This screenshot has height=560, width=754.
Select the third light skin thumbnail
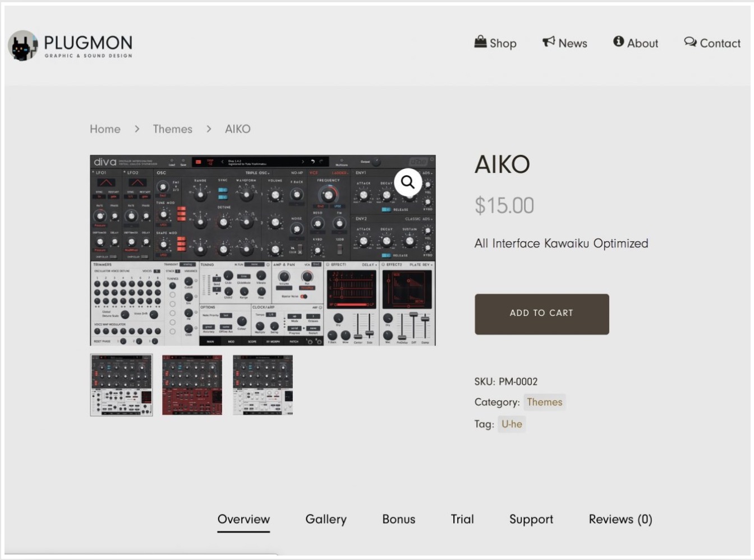[x=263, y=385]
